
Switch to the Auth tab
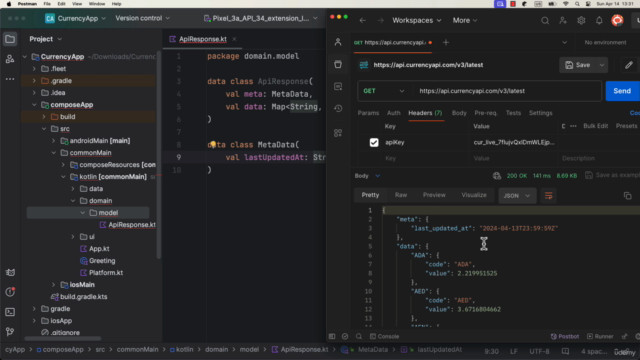[393, 113]
